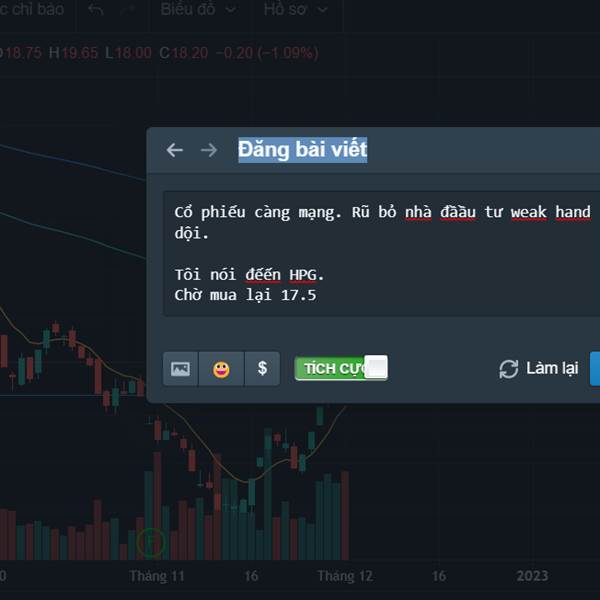Click the white knob of sentiment toggle
The image size is (600, 600).
click(x=376, y=367)
